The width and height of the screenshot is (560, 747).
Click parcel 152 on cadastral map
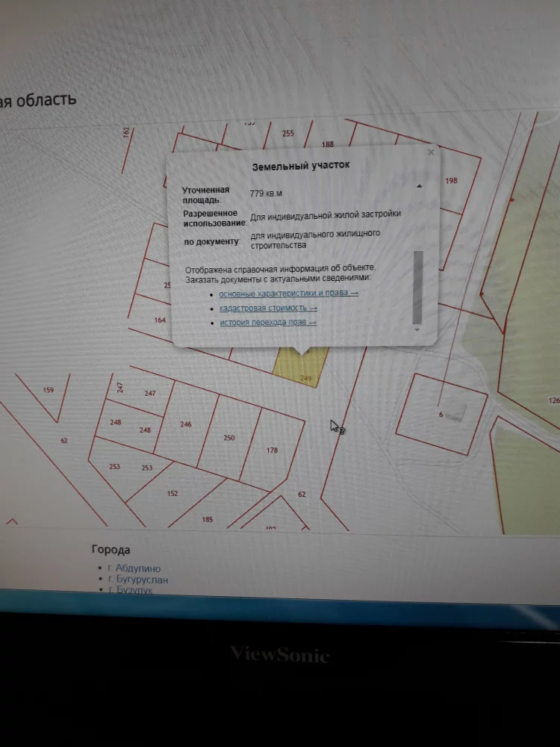pos(173,495)
